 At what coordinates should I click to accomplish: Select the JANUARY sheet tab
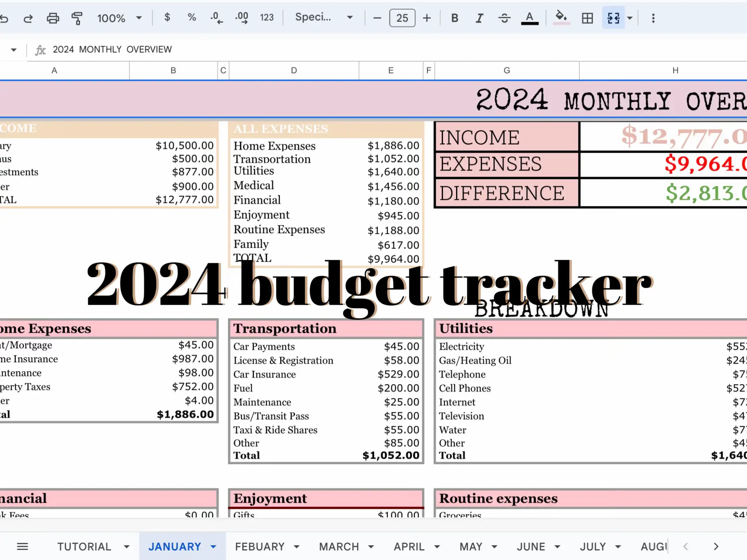(x=175, y=546)
